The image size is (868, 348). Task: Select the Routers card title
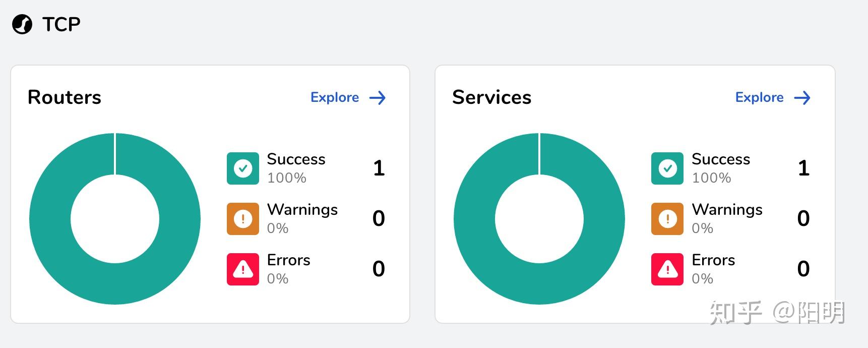click(x=65, y=97)
